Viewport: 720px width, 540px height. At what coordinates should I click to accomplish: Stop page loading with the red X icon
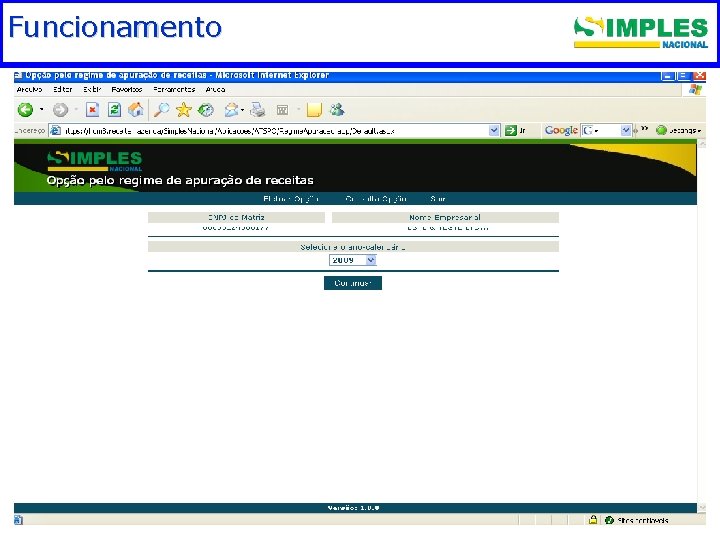[93, 110]
